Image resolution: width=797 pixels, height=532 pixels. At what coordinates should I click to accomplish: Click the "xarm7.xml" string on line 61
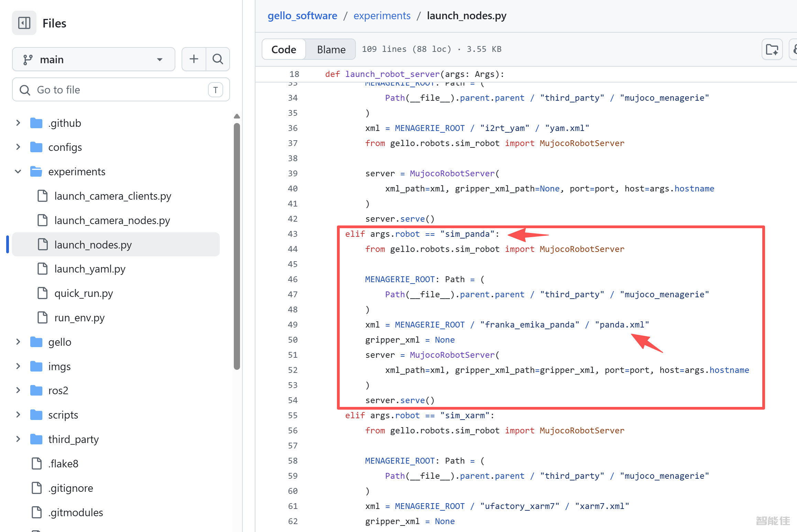tap(602, 506)
